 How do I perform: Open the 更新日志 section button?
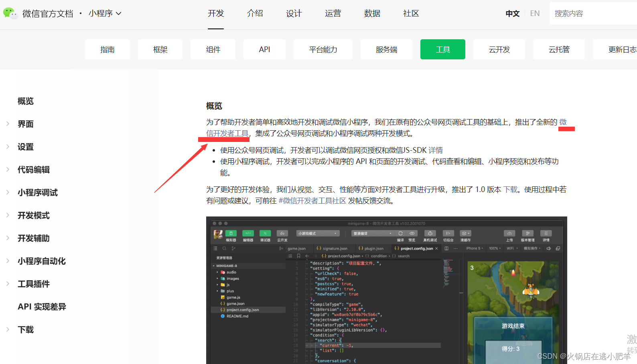coord(615,49)
